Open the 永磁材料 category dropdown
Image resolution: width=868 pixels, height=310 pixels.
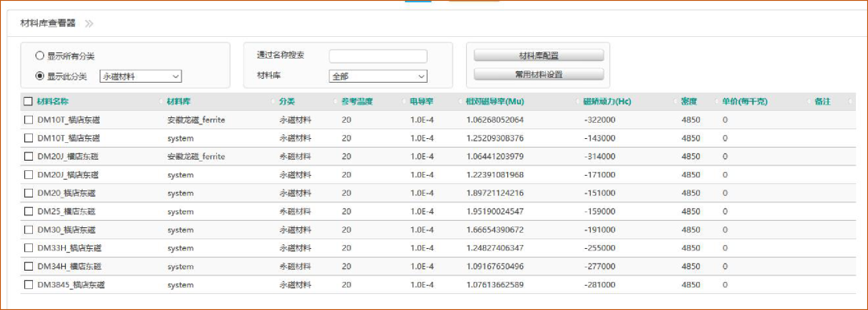[141, 76]
